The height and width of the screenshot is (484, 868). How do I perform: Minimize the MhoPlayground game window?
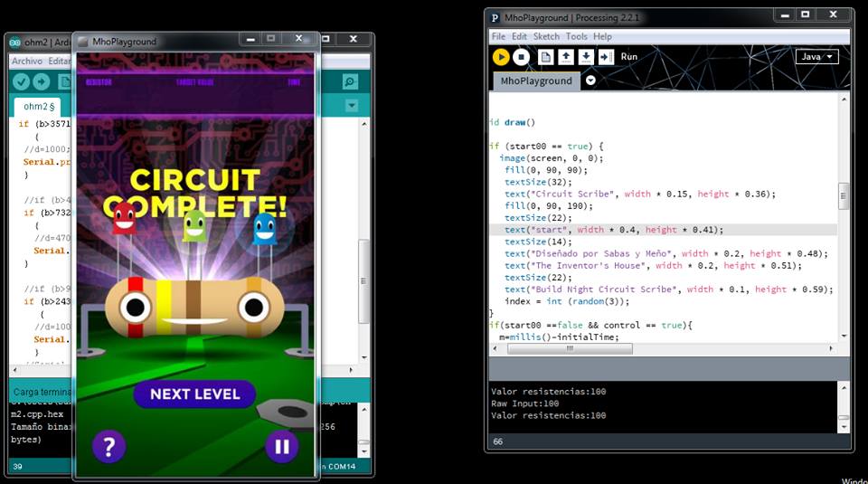pos(250,39)
